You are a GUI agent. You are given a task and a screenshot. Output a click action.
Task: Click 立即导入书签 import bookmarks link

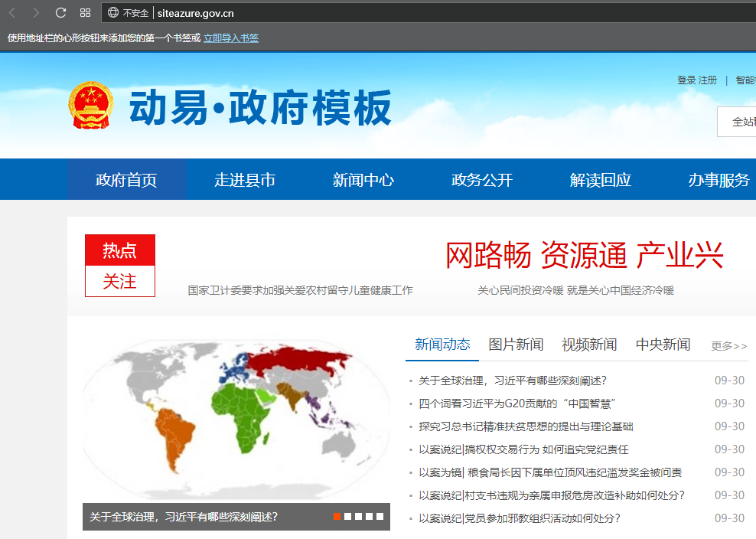[231, 38]
